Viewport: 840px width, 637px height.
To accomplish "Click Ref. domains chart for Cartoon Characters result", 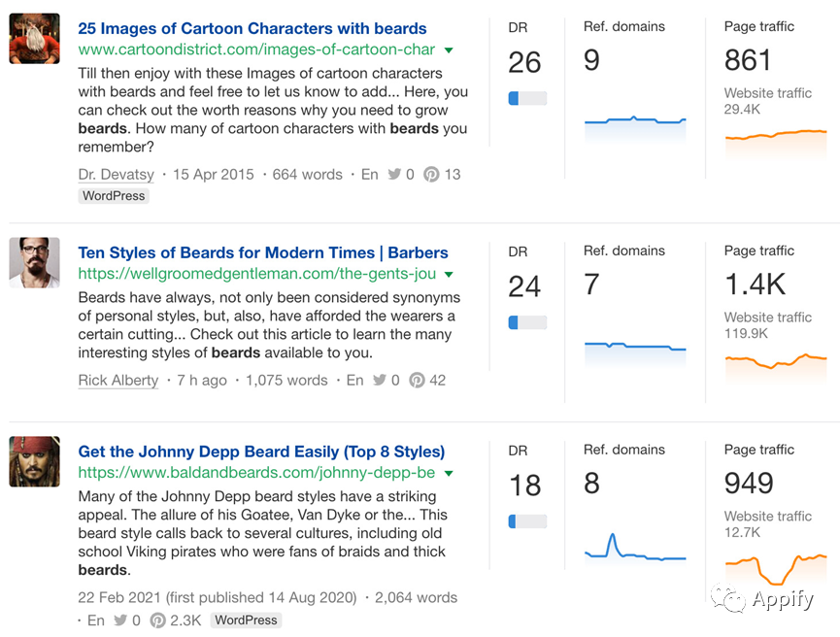I will coord(635,130).
